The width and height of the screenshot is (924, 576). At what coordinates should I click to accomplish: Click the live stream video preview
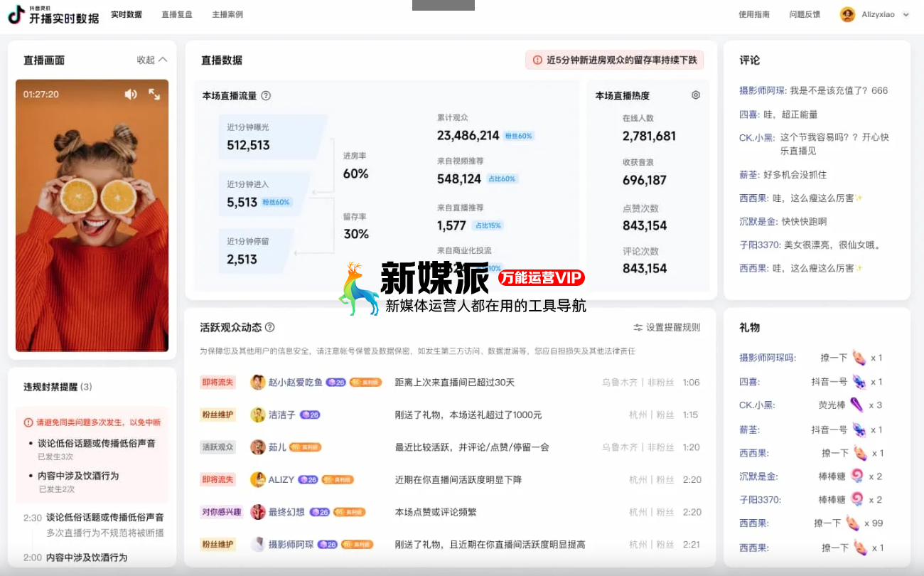click(92, 215)
